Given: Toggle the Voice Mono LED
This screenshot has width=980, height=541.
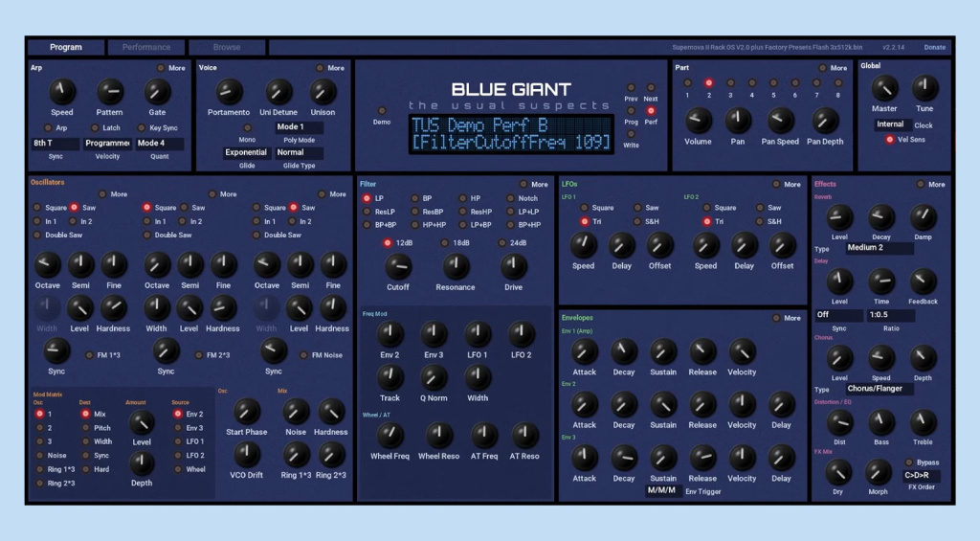Looking at the screenshot, I should (247, 127).
